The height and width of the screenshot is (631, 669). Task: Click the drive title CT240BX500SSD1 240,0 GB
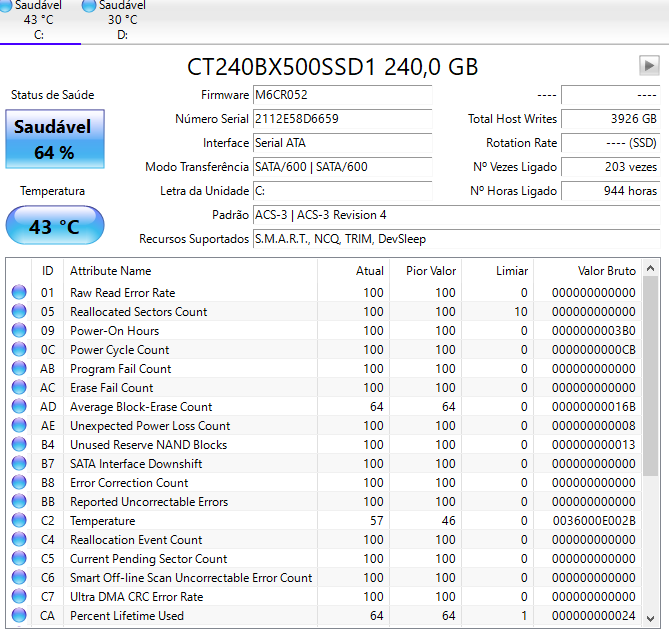click(333, 67)
